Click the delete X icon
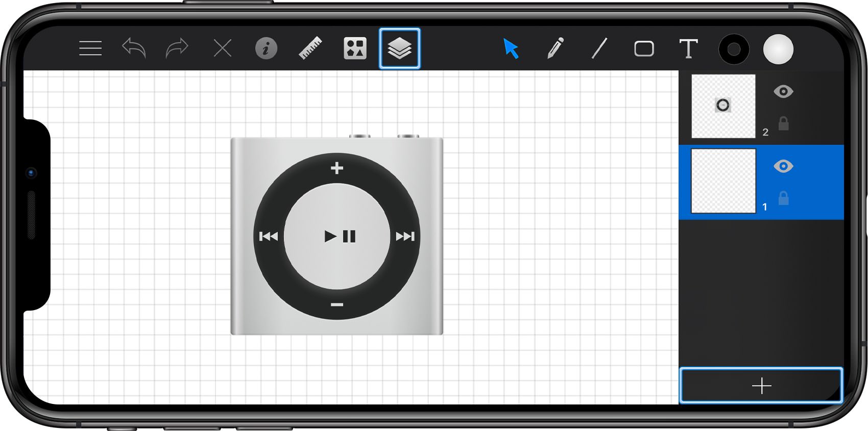Viewport: 868px width, 431px height. click(222, 48)
